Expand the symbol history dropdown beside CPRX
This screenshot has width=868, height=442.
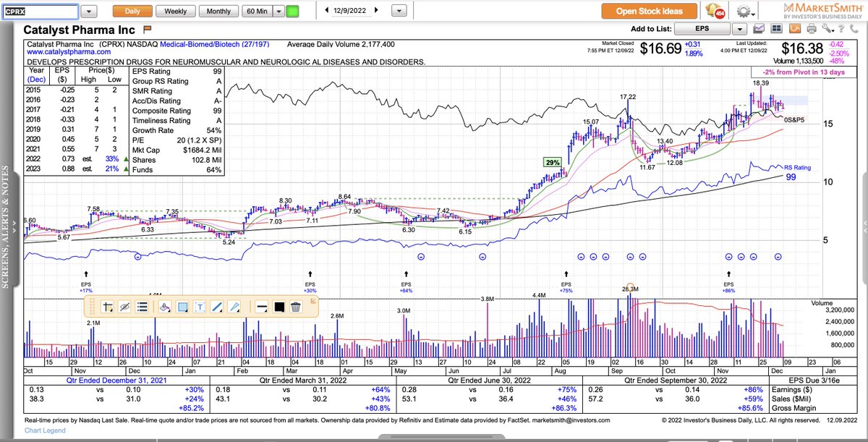pos(88,12)
